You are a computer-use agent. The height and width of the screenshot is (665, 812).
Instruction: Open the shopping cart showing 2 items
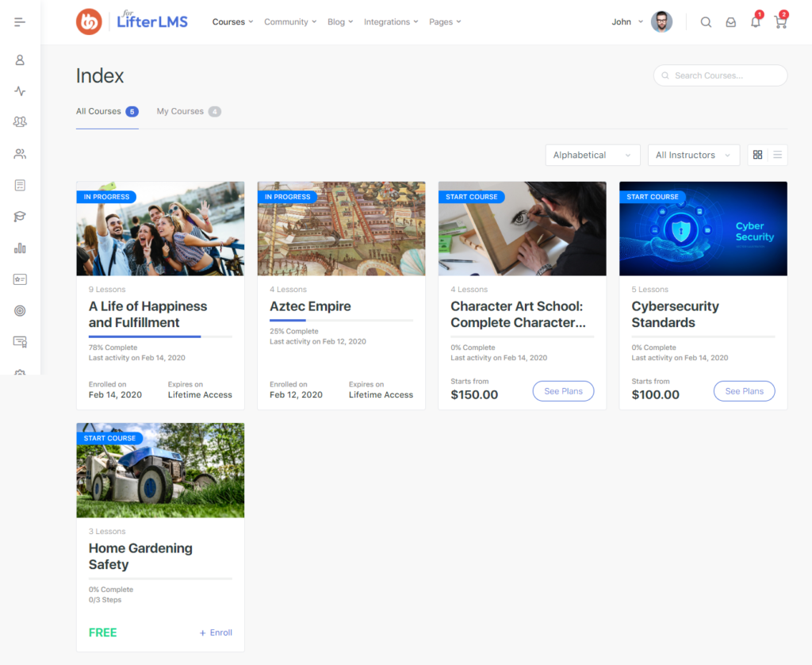pyautogui.click(x=780, y=21)
